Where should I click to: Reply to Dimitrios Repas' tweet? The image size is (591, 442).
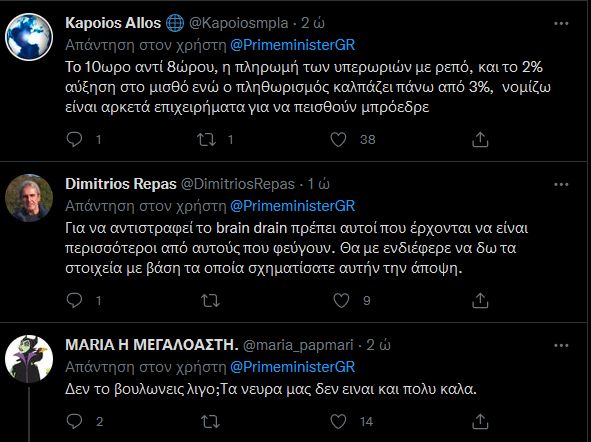coord(74,300)
